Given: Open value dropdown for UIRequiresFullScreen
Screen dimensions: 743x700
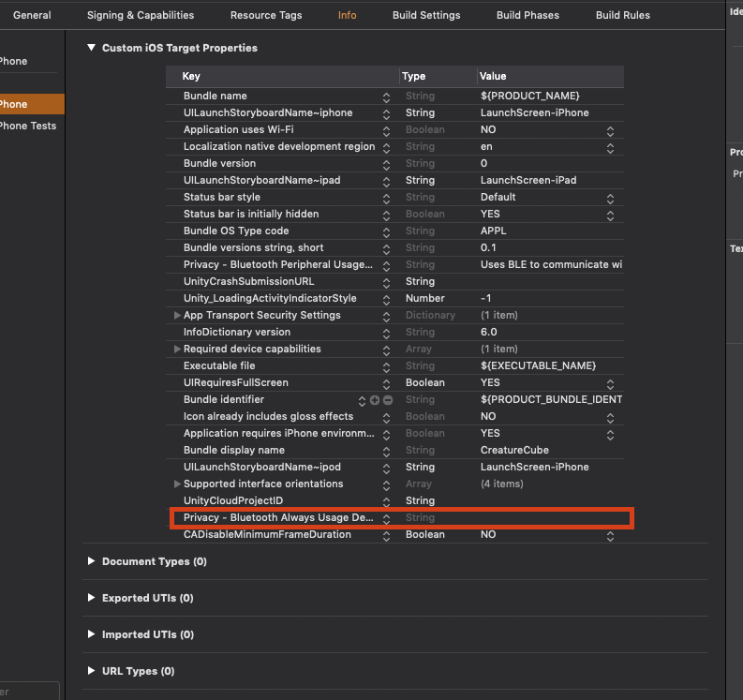Looking at the screenshot, I should coord(610,384).
